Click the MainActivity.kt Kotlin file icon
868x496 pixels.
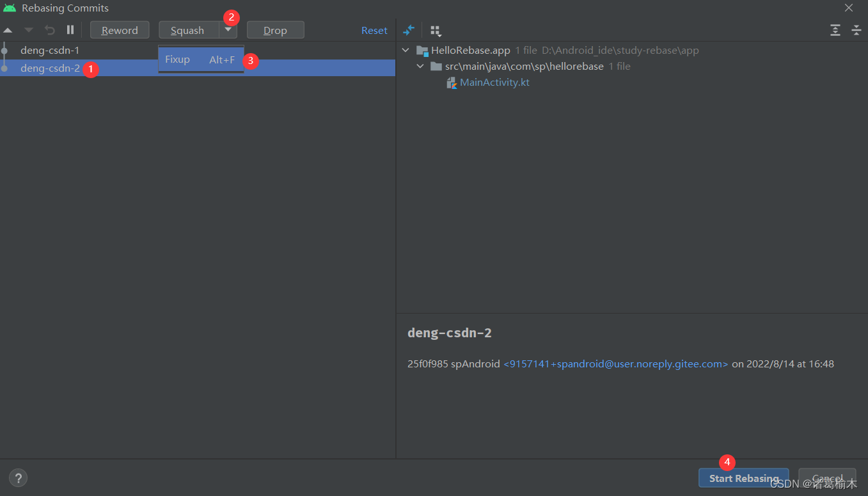(452, 83)
